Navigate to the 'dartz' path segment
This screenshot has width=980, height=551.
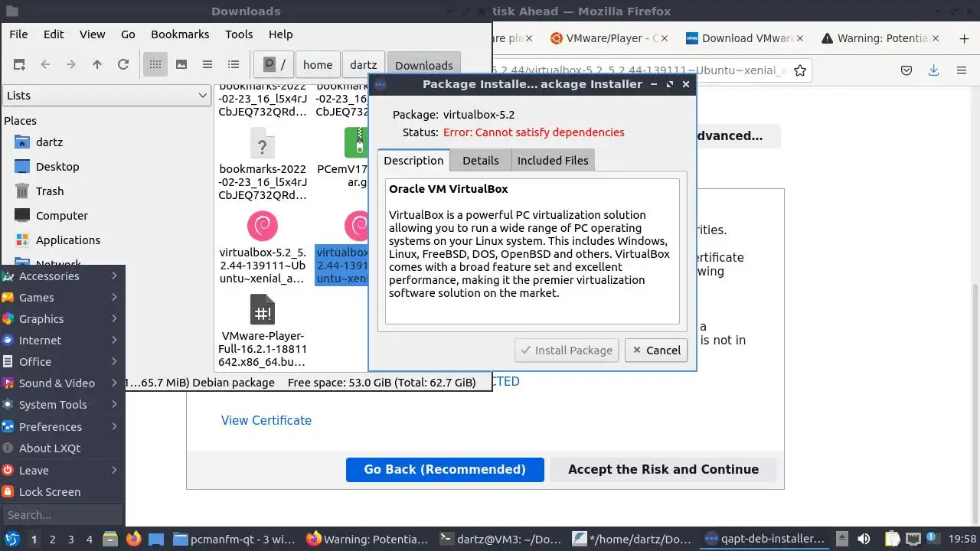tap(364, 65)
